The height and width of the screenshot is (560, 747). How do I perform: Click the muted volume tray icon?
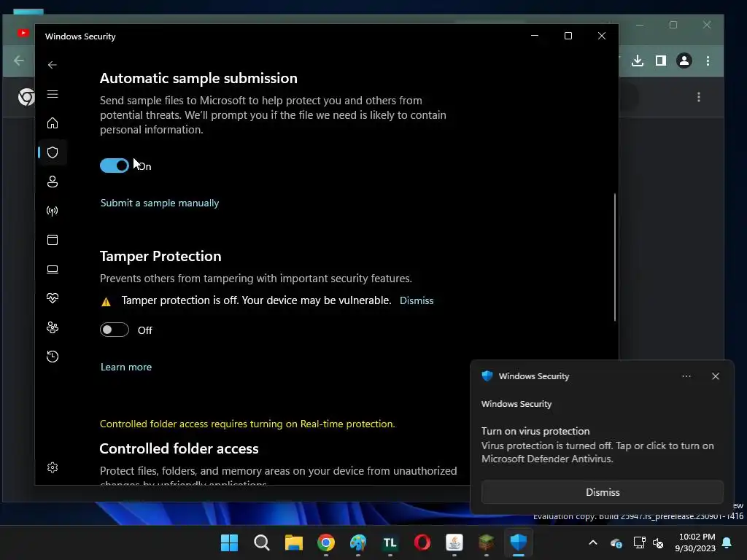[659, 542]
